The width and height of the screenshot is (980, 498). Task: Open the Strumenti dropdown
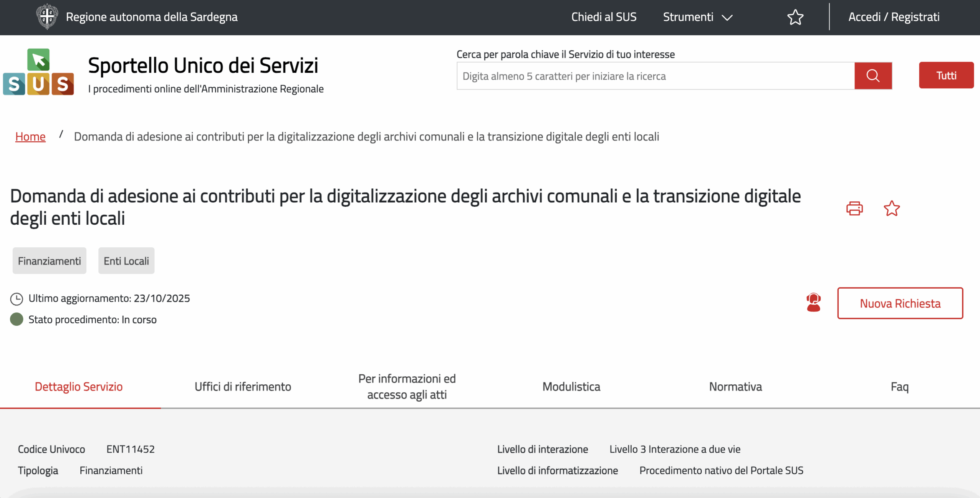(697, 17)
